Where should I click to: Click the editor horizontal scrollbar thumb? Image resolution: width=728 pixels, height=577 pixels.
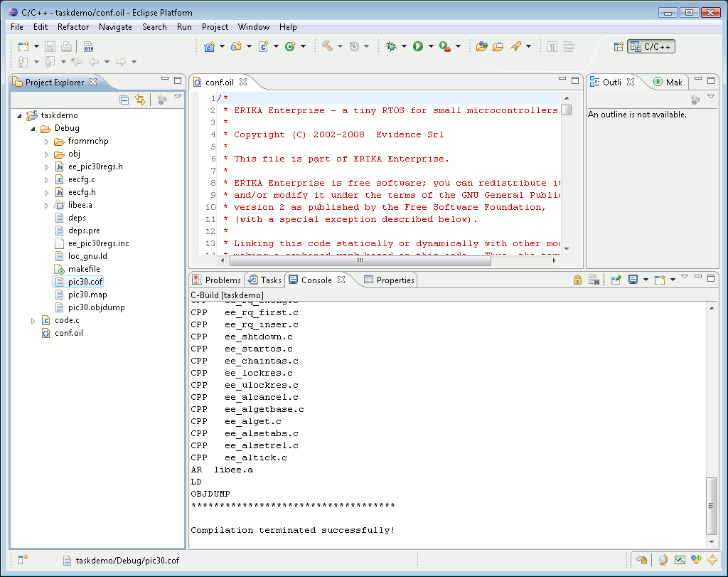click(x=360, y=260)
